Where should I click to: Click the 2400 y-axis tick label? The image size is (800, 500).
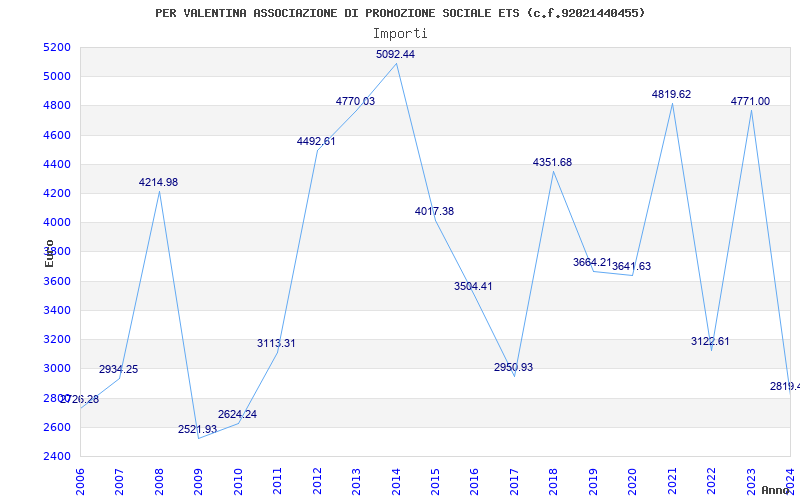tap(57, 456)
